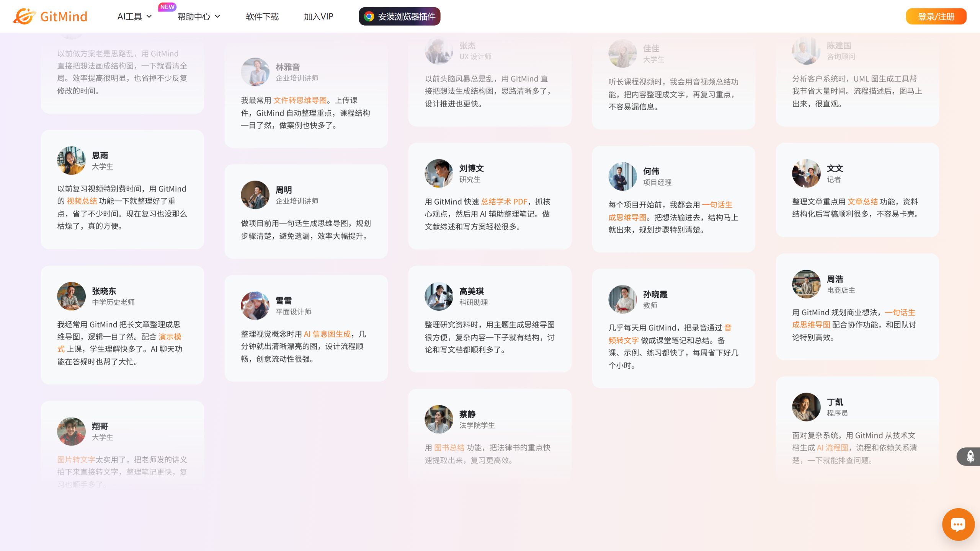Viewport: 980px width, 551px height.
Task: Open the 图书总结 link in 蔡静's review
Action: (x=449, y=448)
